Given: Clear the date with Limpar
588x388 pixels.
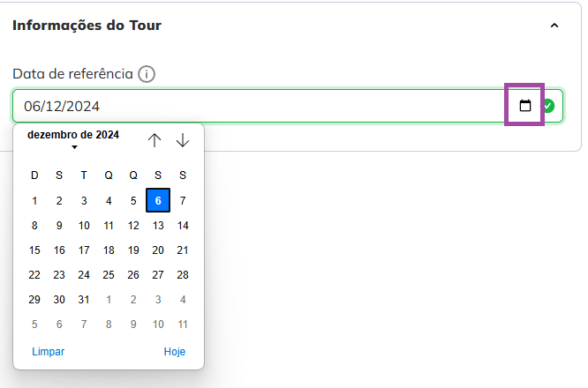Looking at the screenshot, I should pyautogui.click(x=48, y=351).
